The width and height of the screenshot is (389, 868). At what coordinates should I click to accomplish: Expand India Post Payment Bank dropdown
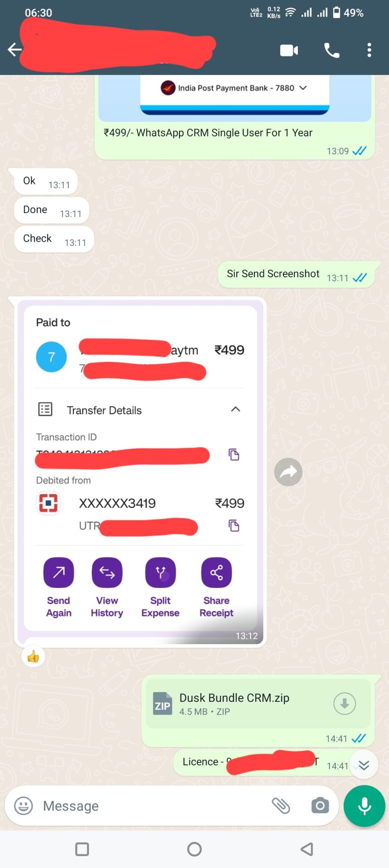[x=303, y=88]
